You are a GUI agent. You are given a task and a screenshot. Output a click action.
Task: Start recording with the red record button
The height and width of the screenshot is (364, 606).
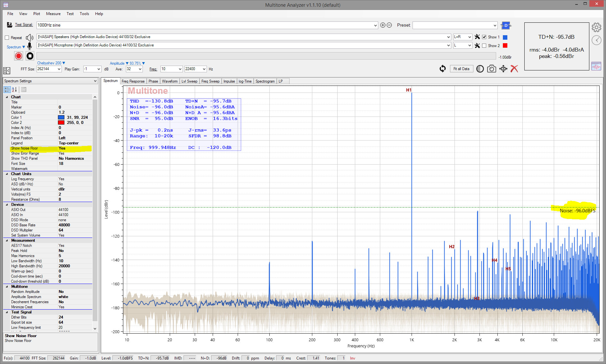[19, 56]
